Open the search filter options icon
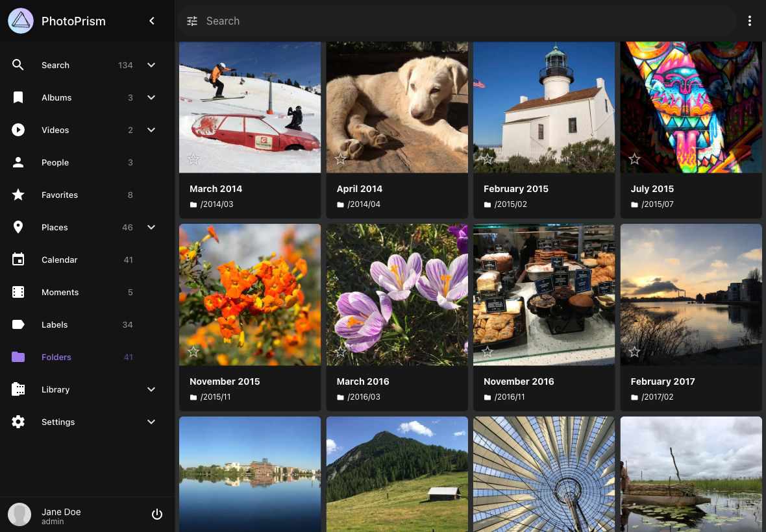This screenshot has width=766, height=532. coord(192,21)
